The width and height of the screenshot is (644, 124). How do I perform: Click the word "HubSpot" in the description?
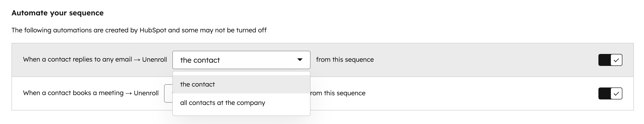[153, 30]
